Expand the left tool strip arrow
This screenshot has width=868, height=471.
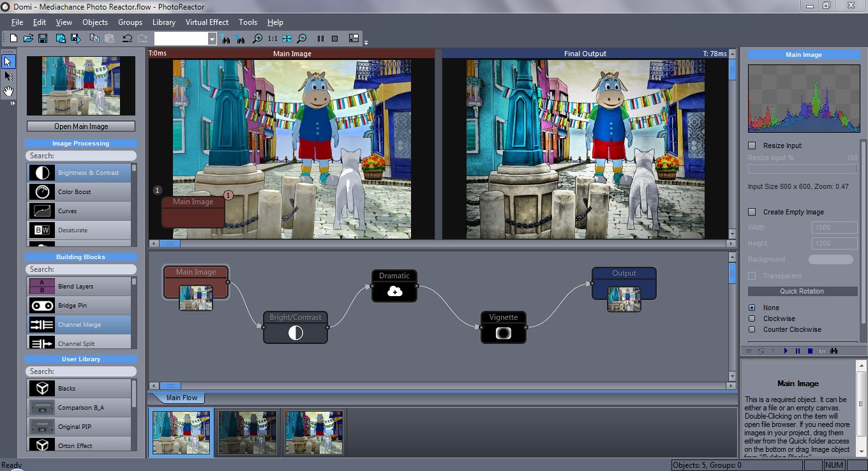point(12,103)
